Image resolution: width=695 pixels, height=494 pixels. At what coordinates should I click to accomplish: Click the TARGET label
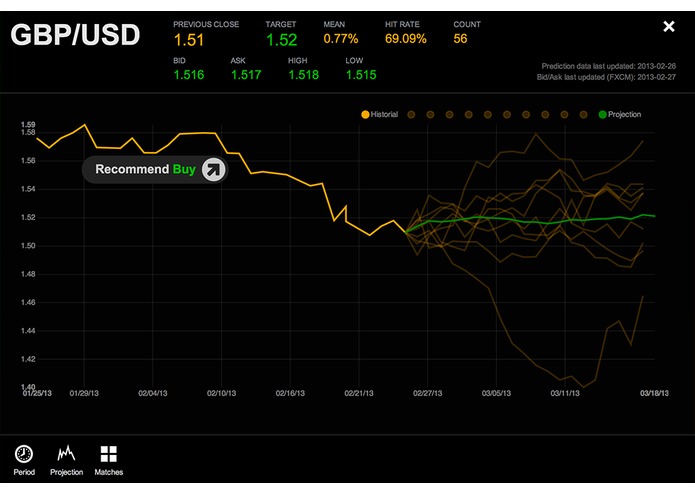point(281,24)
